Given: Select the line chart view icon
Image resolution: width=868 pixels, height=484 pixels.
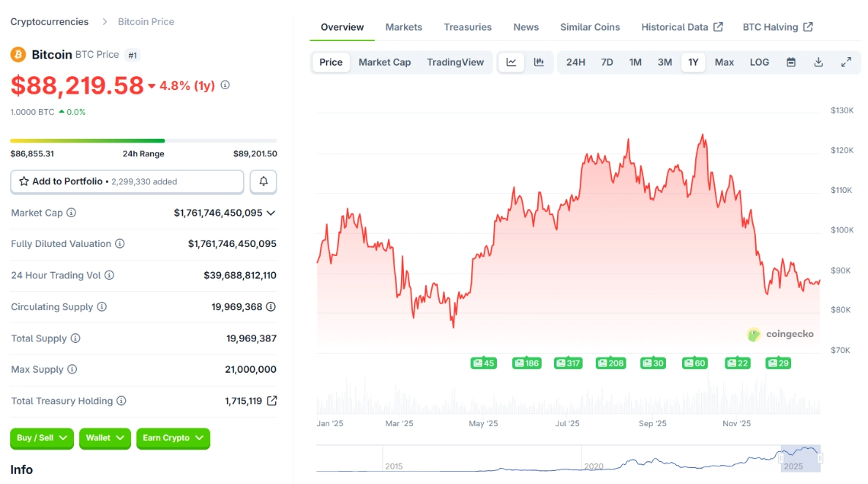Looking at the screenshot, I should (x=511, y=62).
